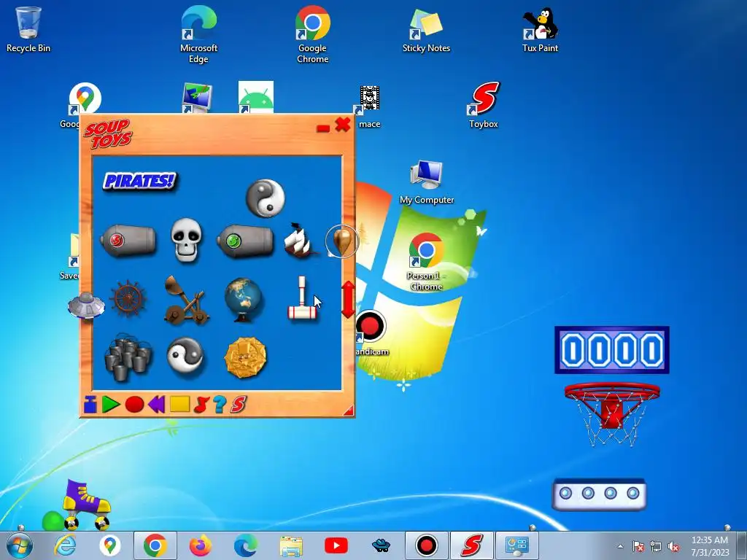Select the gold doubloon coin toy
The width and height of the screenshot is (747, 560).
pyautogui.click(x=245, y=357)
